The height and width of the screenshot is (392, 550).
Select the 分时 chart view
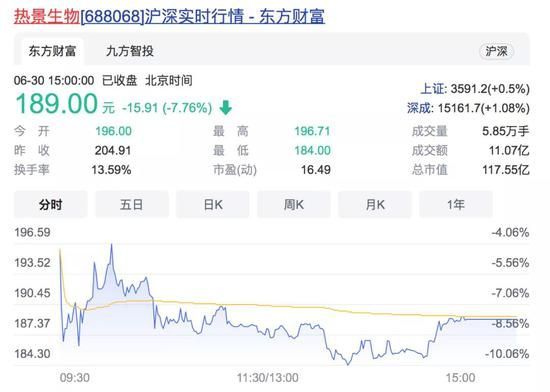pos(51,204)
